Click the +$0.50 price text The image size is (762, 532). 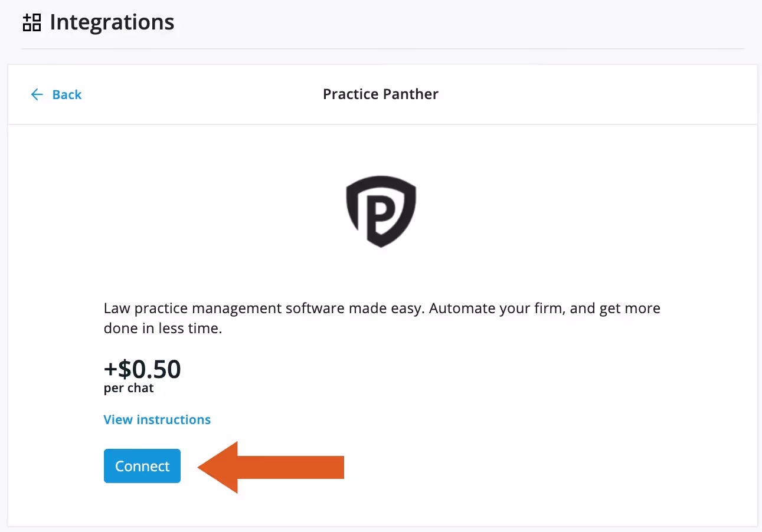pos(142,369)
